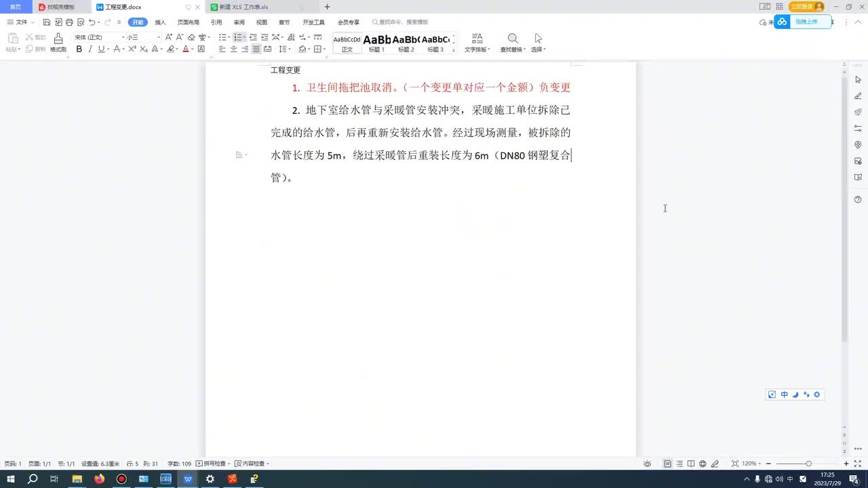Apply subscript formatting
This screenshot has height=488, width=868.
point(144,49)
